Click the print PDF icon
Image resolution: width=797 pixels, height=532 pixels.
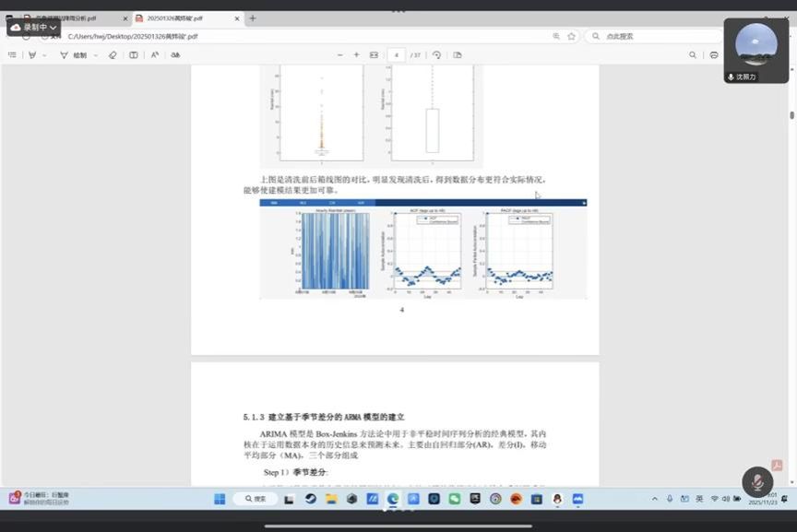coord(713,55)
